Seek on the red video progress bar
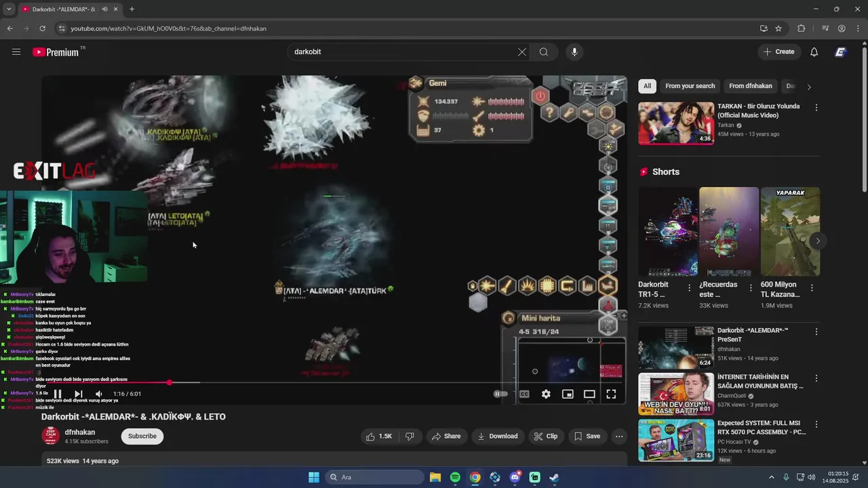The width and height of the screenshot is (868, 488). [334, 383]
